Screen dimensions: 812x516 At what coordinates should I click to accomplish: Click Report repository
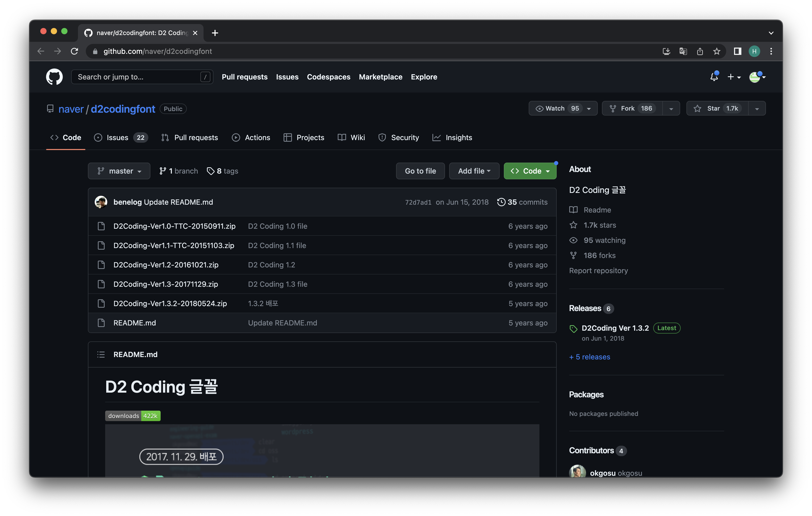pyautogui.click(x=598, y=271)
